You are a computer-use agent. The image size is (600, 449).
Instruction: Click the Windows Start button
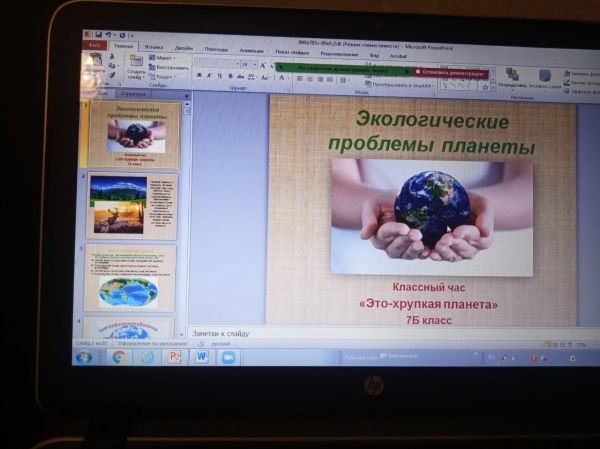pos(84,357)
